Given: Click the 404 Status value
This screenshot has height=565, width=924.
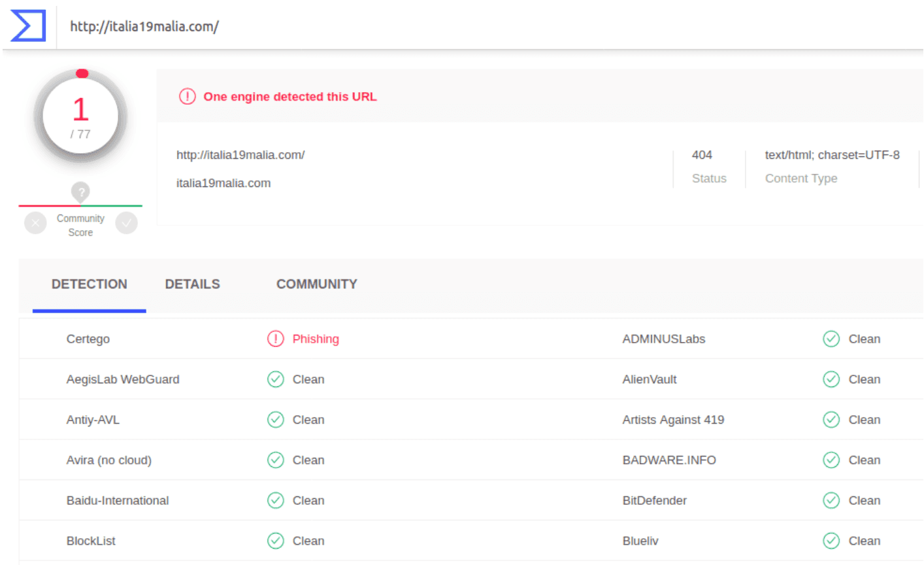Looking at the screenshot, I should (x=702, y=155).
